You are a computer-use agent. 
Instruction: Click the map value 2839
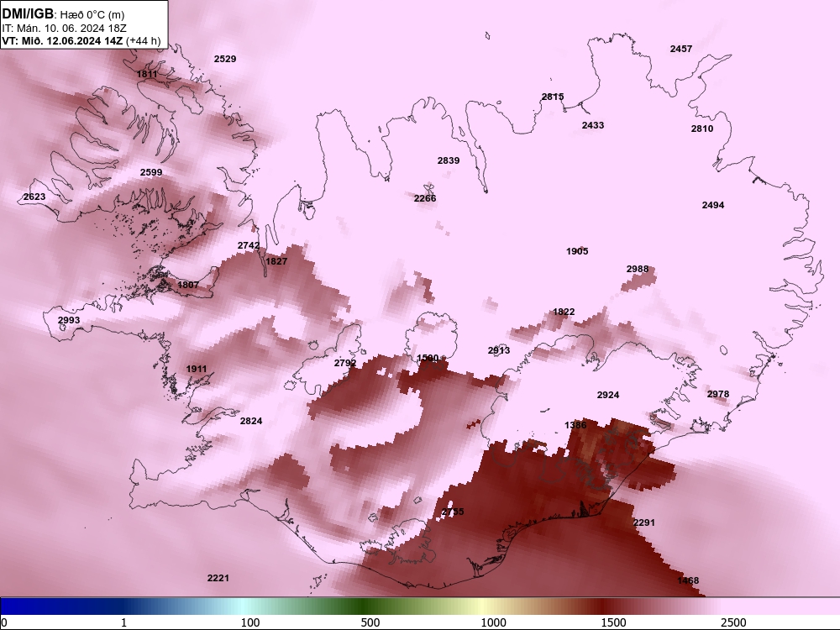pos(449,160)
